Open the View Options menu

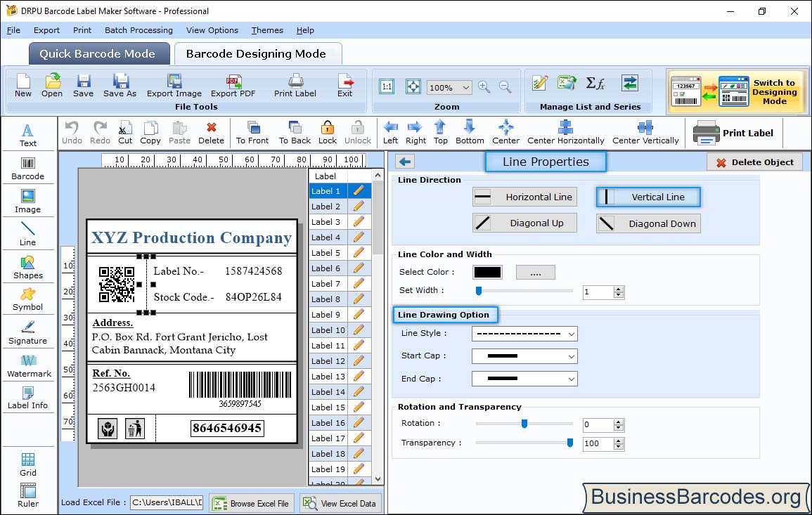point(212,30)
